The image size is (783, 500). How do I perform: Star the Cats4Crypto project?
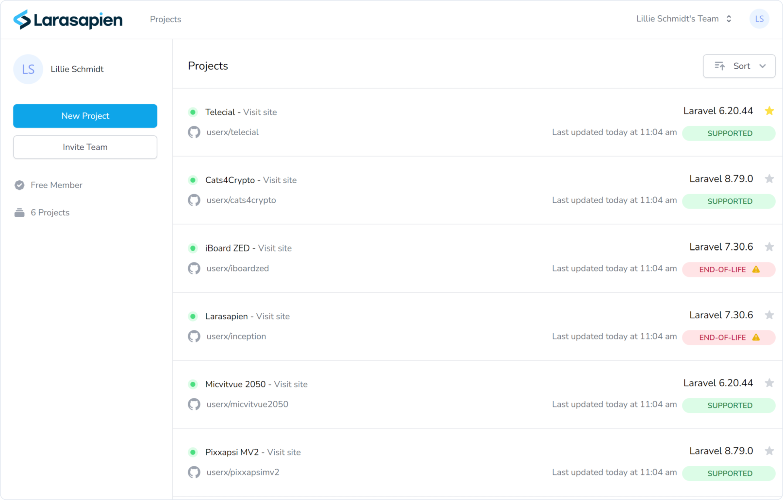(x=769, y=179)
